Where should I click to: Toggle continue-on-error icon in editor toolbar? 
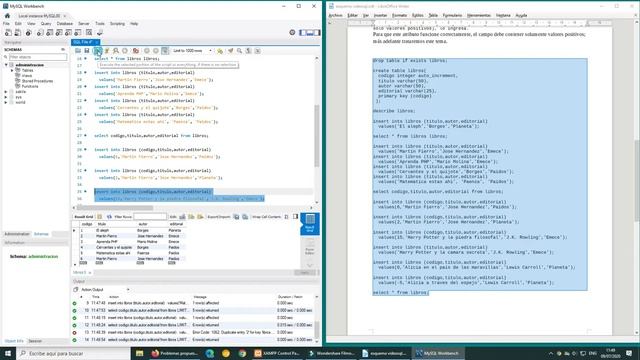[136, 51]
